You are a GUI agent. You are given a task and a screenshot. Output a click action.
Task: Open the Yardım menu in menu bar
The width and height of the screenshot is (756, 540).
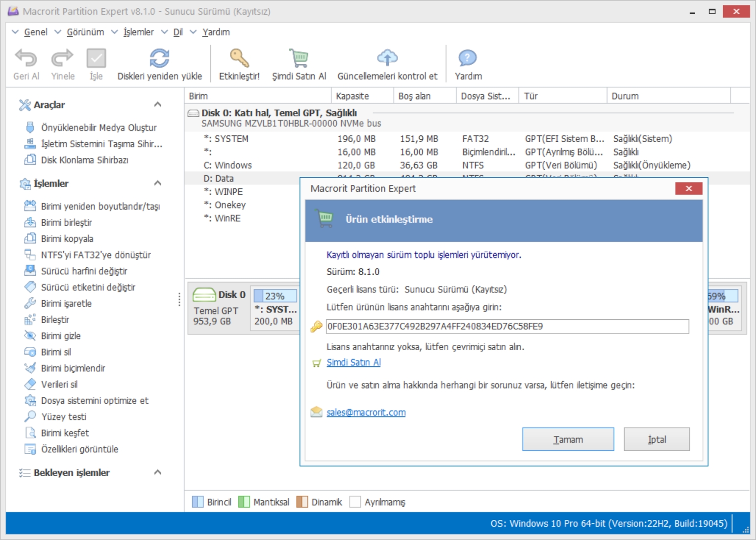216,32
